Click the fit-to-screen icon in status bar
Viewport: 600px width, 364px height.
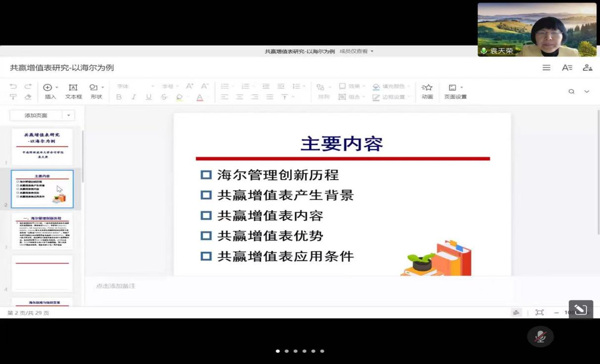[x=539, y=313]
